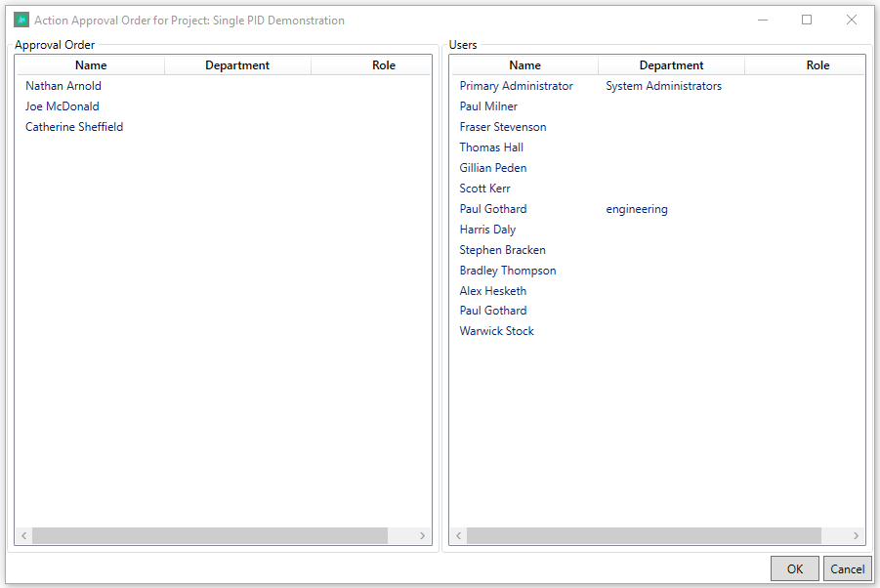Screen dimensions: 880x588
Task: Click left scroll arrow in Approval Order panel
Action: pos(23,536)
